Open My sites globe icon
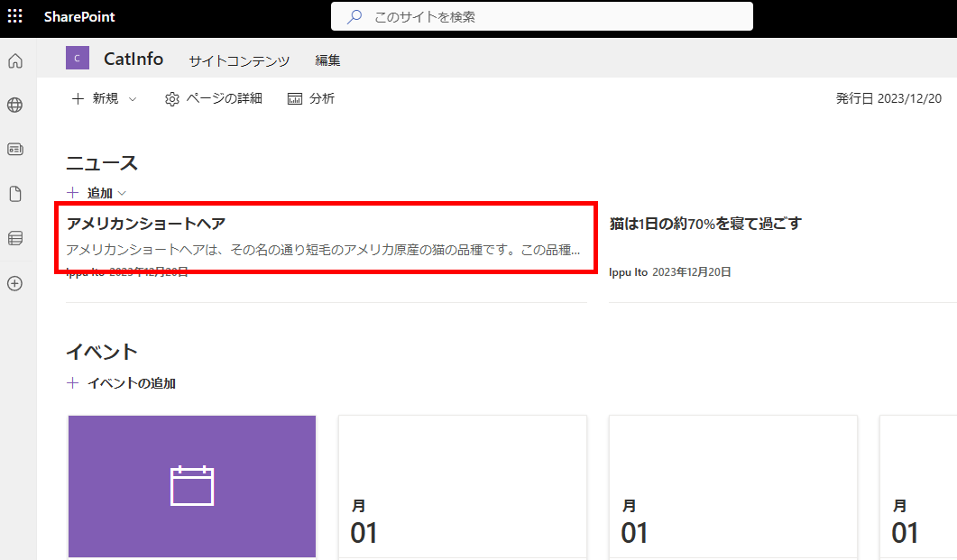This screenshot has height=560, width=957. point(14,106)
